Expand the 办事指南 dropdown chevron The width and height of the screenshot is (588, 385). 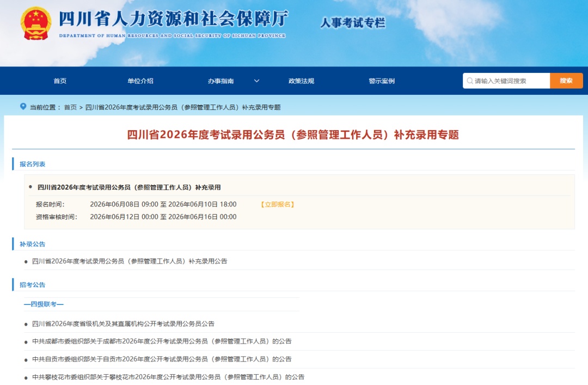(256, 81)
